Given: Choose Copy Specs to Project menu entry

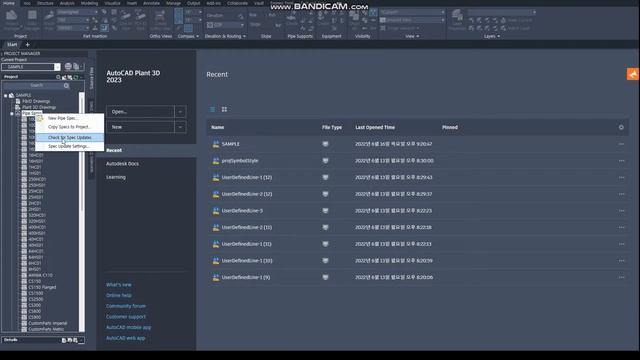Looking at the screenshot, I should click(69, 127).
